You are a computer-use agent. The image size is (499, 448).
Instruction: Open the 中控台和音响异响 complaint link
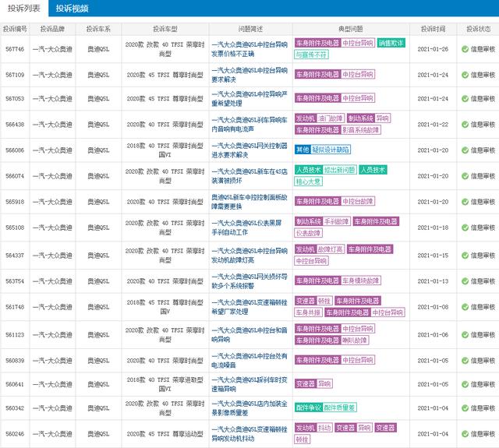[249, 334]
